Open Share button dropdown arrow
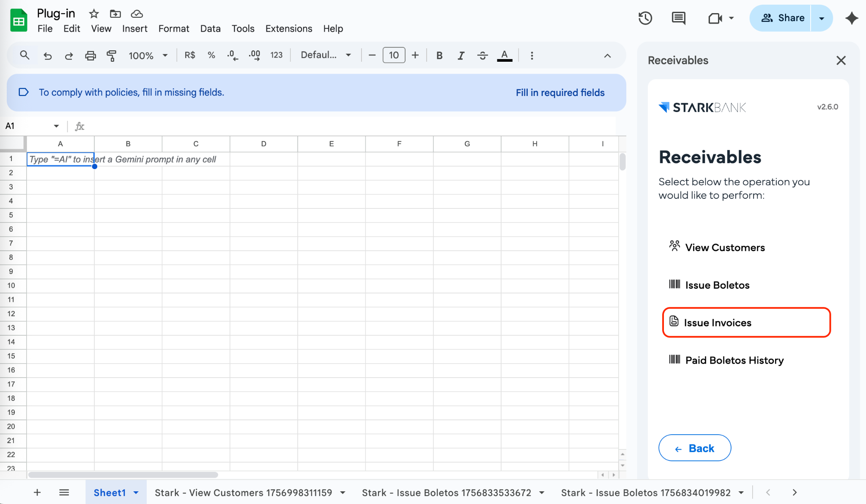Screen dimensions: 866x504 tap(822, 18)
